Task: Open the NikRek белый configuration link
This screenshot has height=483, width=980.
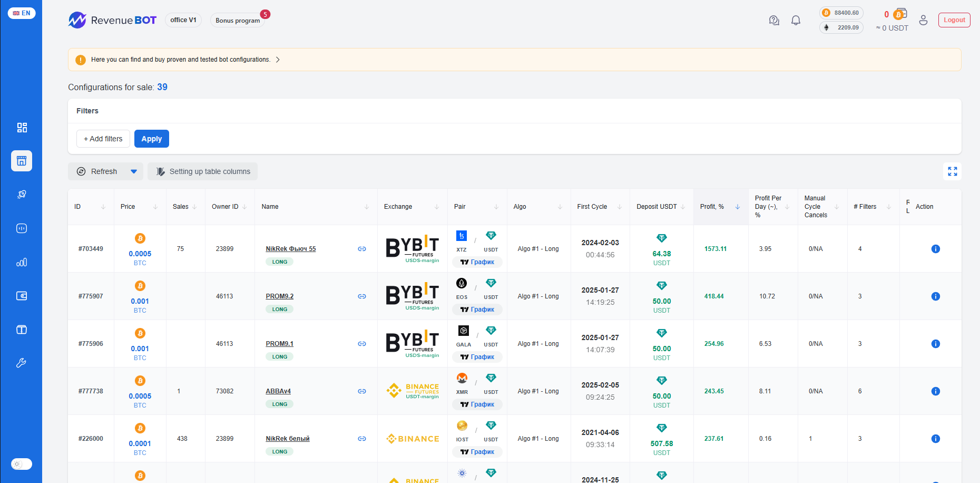Action: (288, 439)
